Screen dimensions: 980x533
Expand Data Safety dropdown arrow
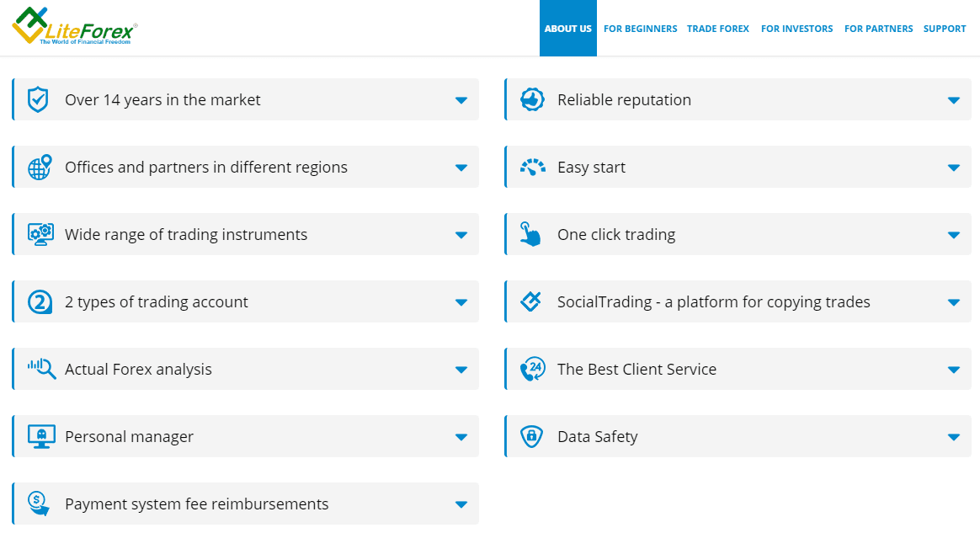pyautogui.click(x=954, y=437)
